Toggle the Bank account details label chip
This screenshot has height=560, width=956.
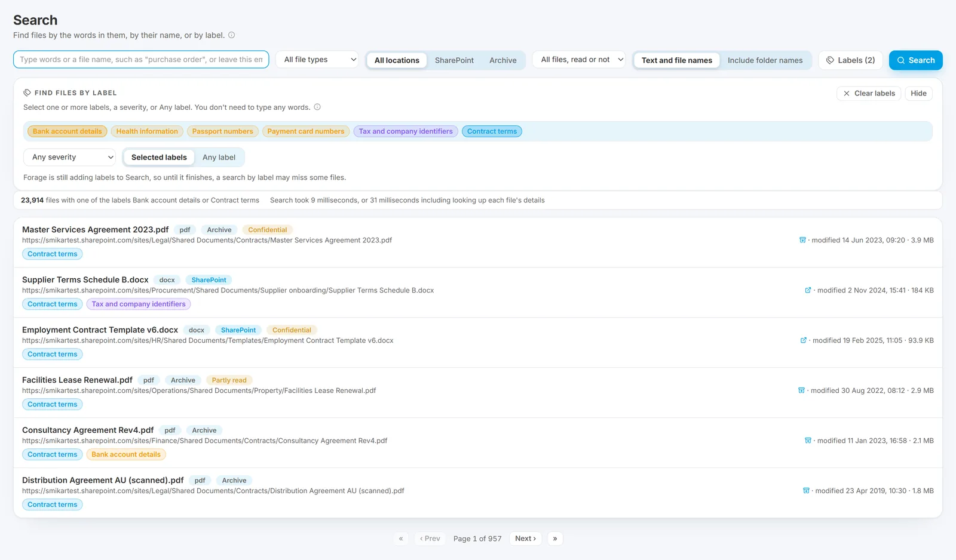point(67,131)
